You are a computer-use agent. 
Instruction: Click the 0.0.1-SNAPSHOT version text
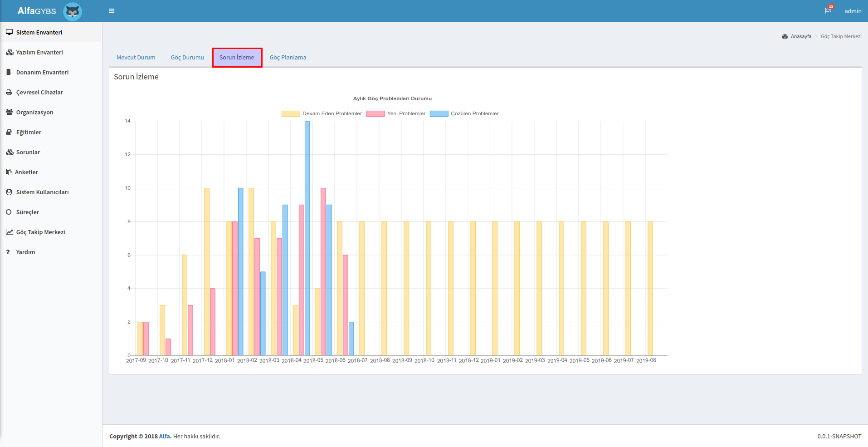pos(839,436)
